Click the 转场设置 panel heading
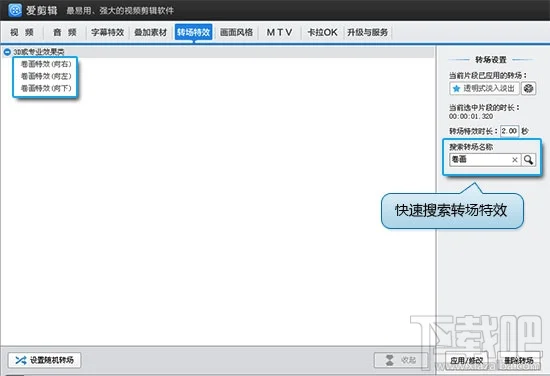This screenshot has width=550, height=376. tap(491, 60)
